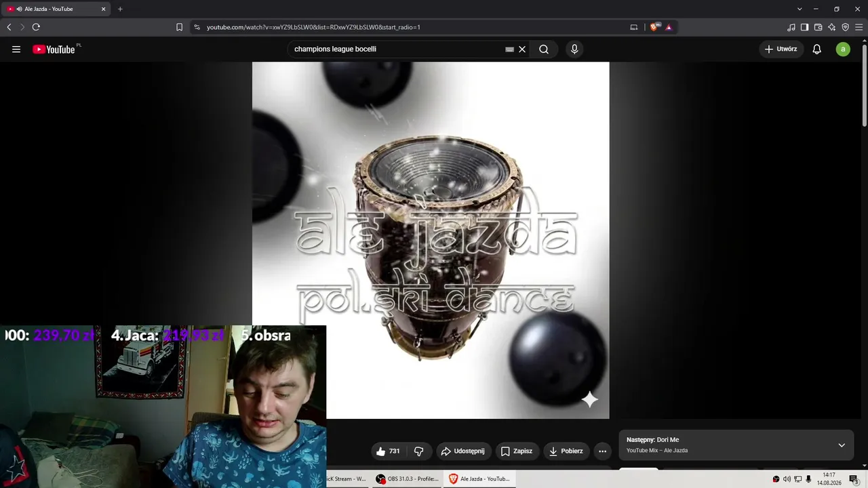Viewport: 868px width, 488px height.
Task: Open the system volume tray icon
Action: [x=787, y=479]
